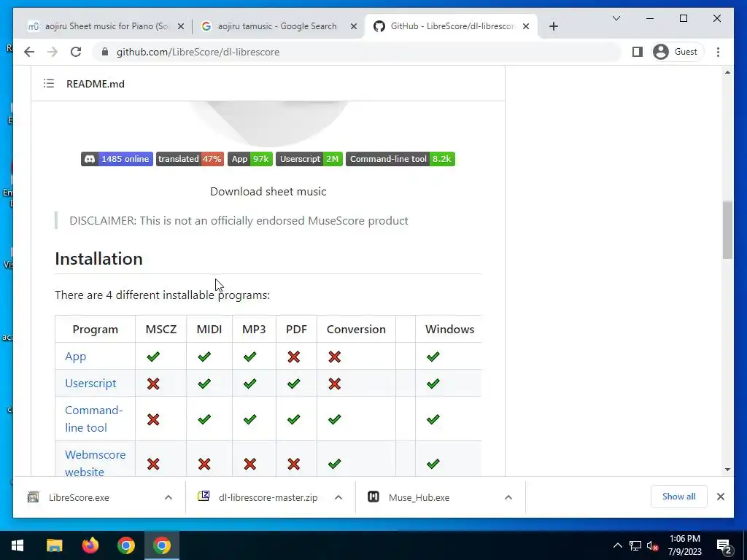Click the Webmscore row MIDI cross
The image size is (747, 560).
(x=204, y=464)
